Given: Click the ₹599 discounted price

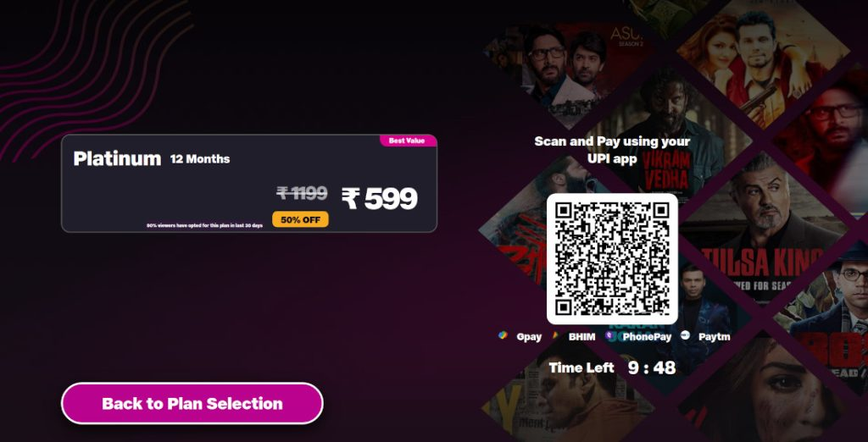Looking at the screenshot, I should (x=379, y=199).
